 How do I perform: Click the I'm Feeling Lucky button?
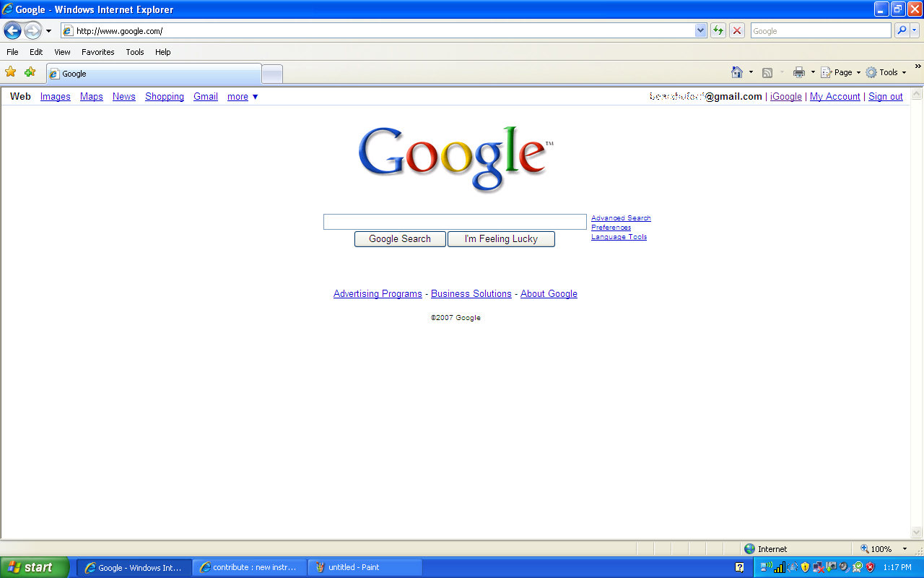[x=501, y=239]
